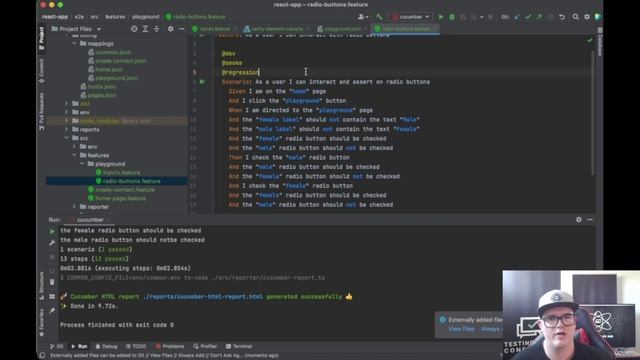Collapse the mappings folder
The width and height of the screenshot is (640, 360).
pos(74,44)
